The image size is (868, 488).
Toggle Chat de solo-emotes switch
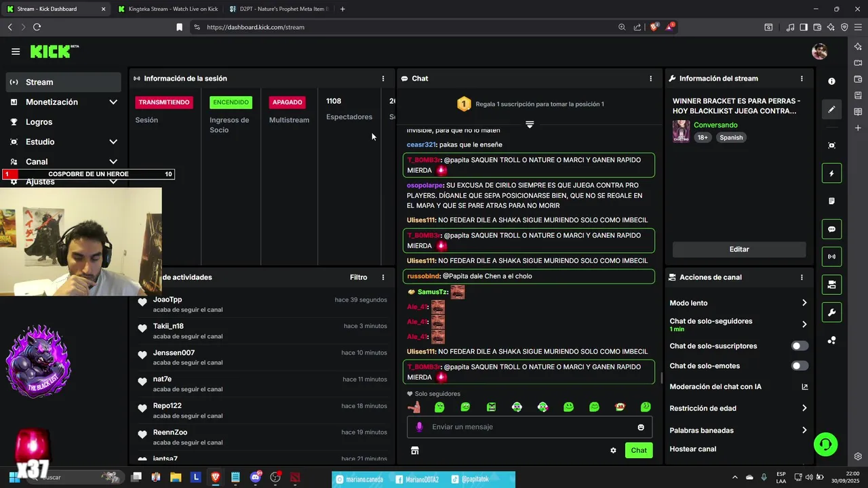click(x=800, y=366)
